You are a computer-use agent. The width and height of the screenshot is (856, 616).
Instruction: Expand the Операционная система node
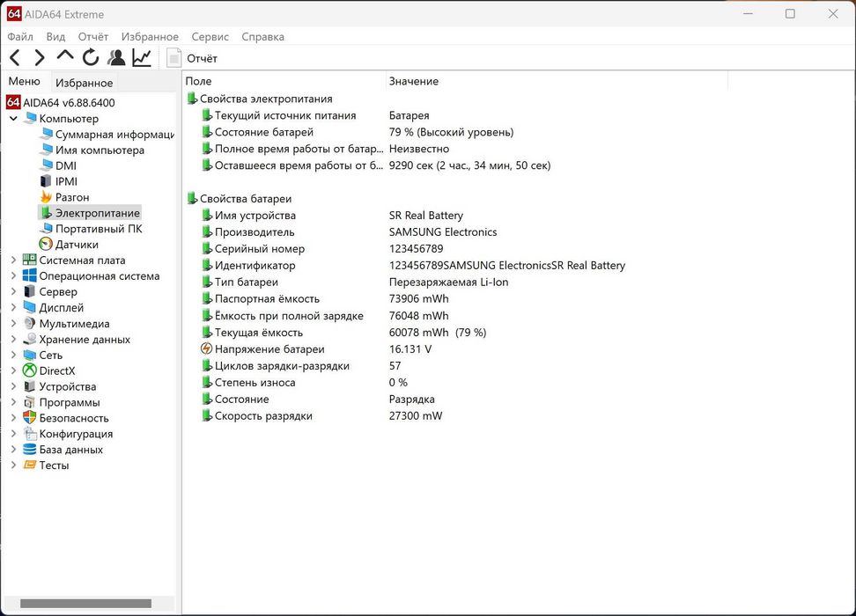coord(13,276)
